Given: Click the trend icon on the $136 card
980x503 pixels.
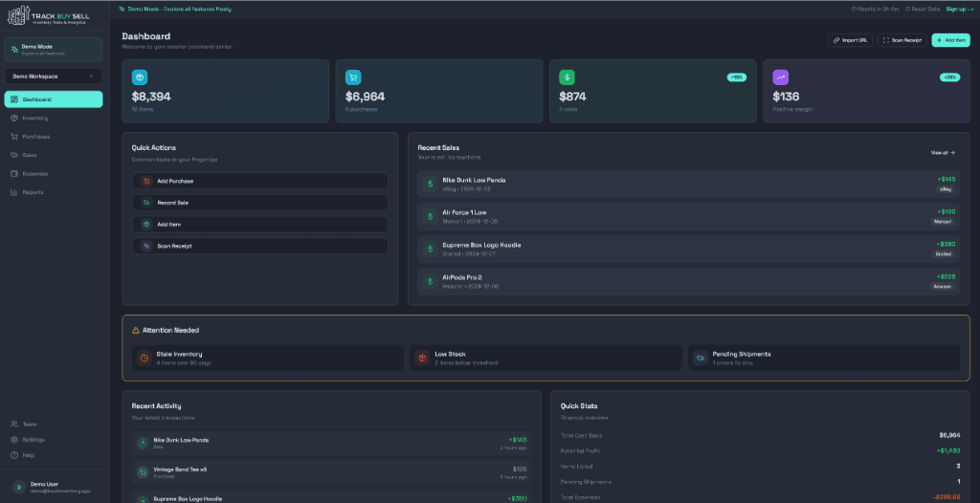Looking at the screenshot, I should point(781,77).
